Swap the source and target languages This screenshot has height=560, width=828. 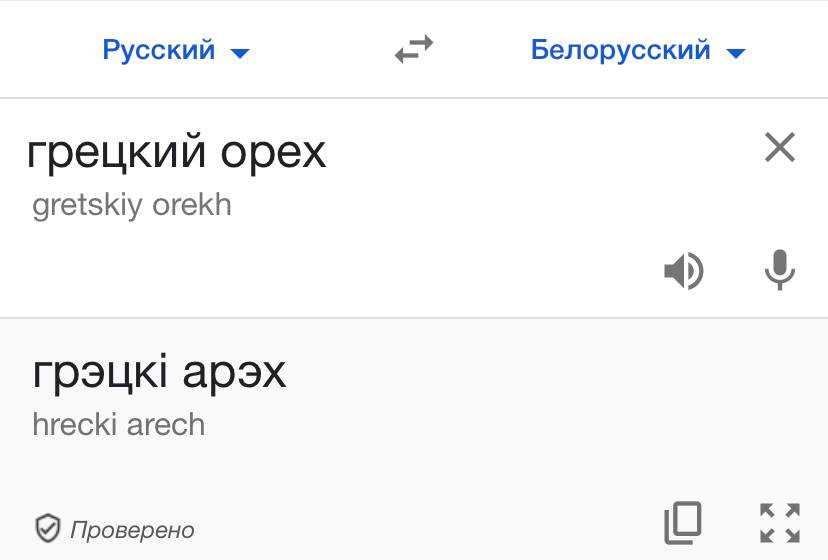coord(414,49)
